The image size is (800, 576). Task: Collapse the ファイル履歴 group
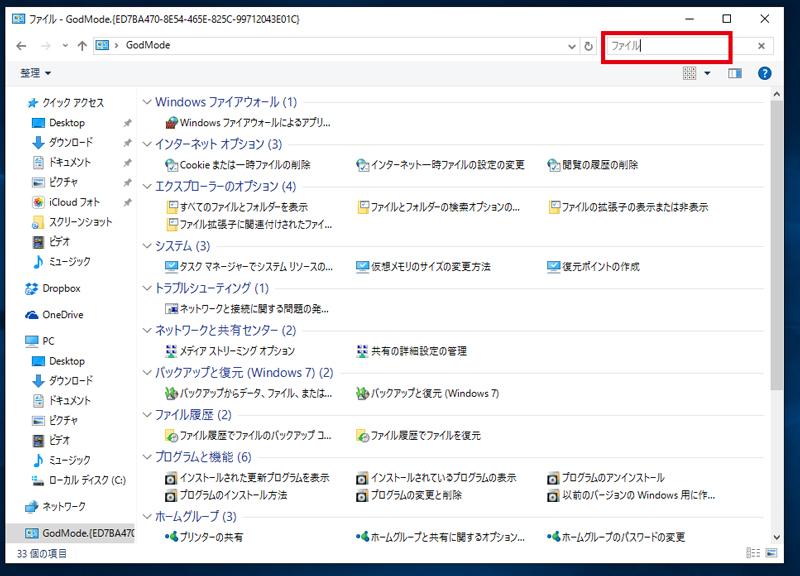pos(147,415)
